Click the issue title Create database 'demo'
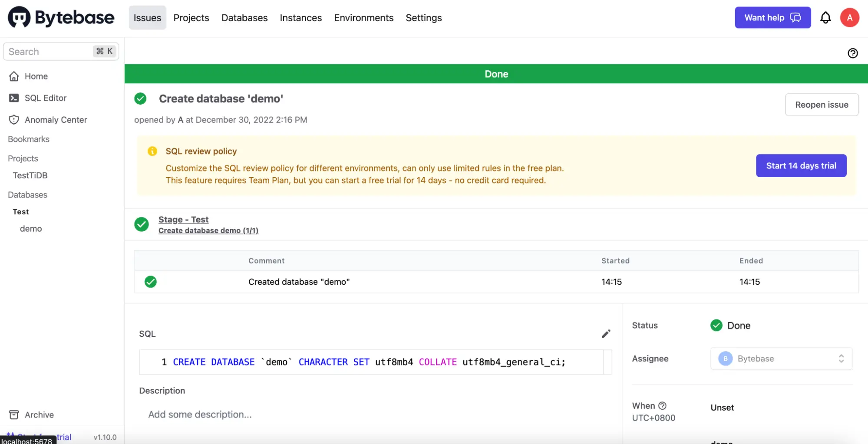Viewport: 868px width, 444px height. [221, 99]
